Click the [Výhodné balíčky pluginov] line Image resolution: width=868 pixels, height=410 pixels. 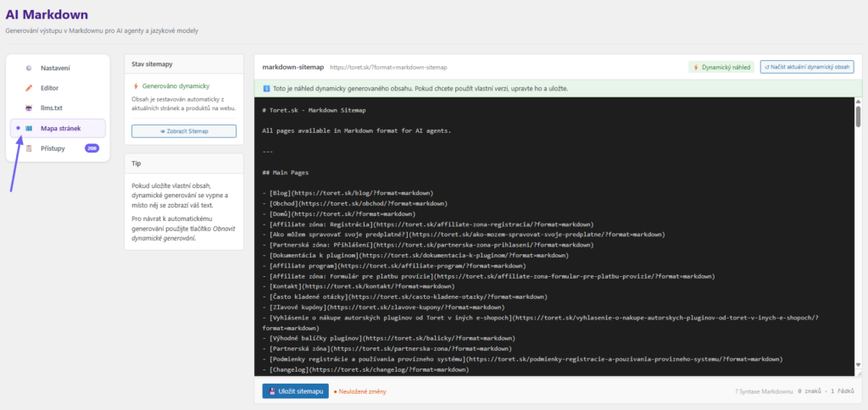point(388,338)
